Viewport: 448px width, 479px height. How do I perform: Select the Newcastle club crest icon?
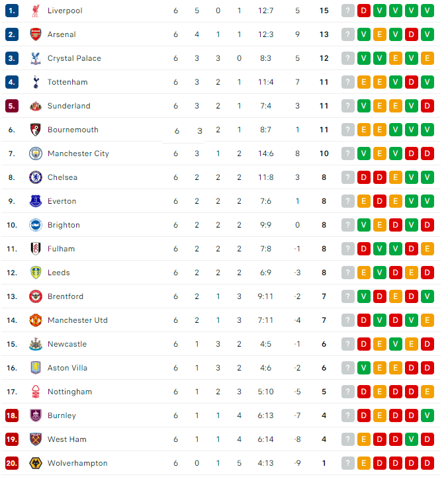(x=36, y=344)
